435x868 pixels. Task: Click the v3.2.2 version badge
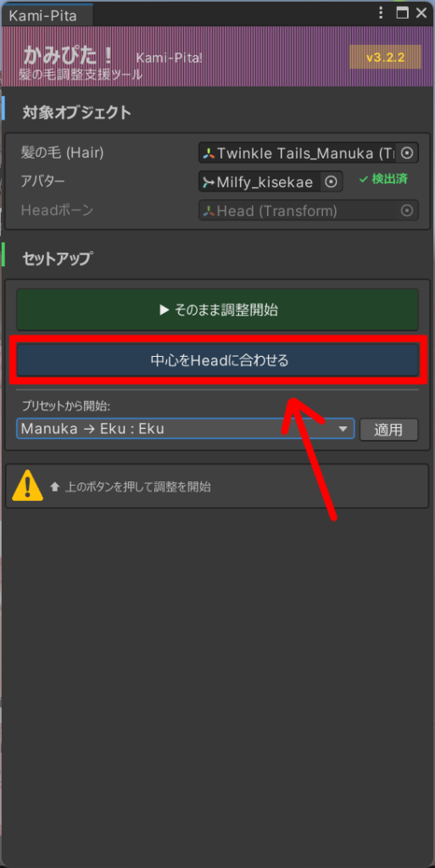click(385, 57)
